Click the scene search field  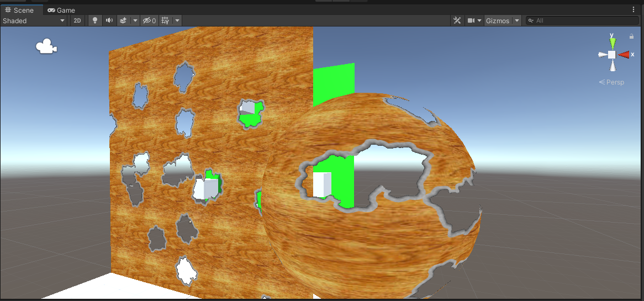[x=582, y=20]
